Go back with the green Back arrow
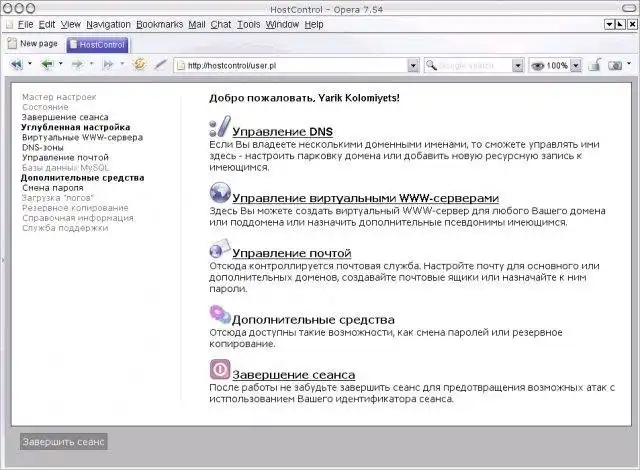 (47, 64)
